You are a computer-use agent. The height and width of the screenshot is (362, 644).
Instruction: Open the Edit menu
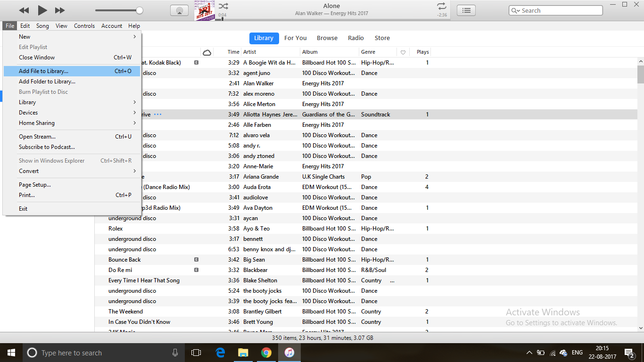coord(25,26)
